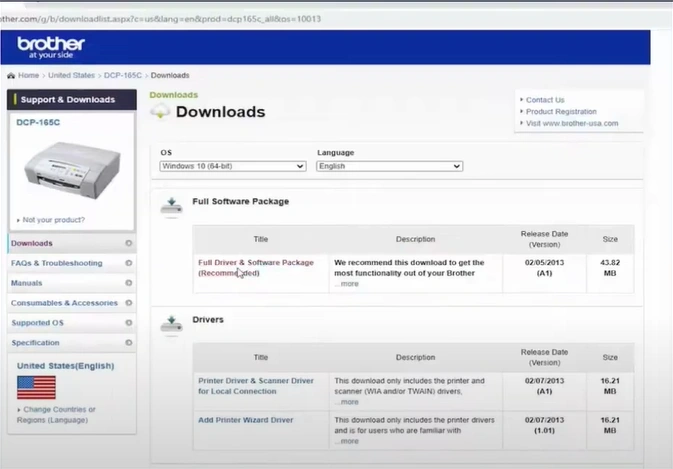673x469 pixels.
Task: Open Full Driver & Software Package link
Action: click(255, 263)
